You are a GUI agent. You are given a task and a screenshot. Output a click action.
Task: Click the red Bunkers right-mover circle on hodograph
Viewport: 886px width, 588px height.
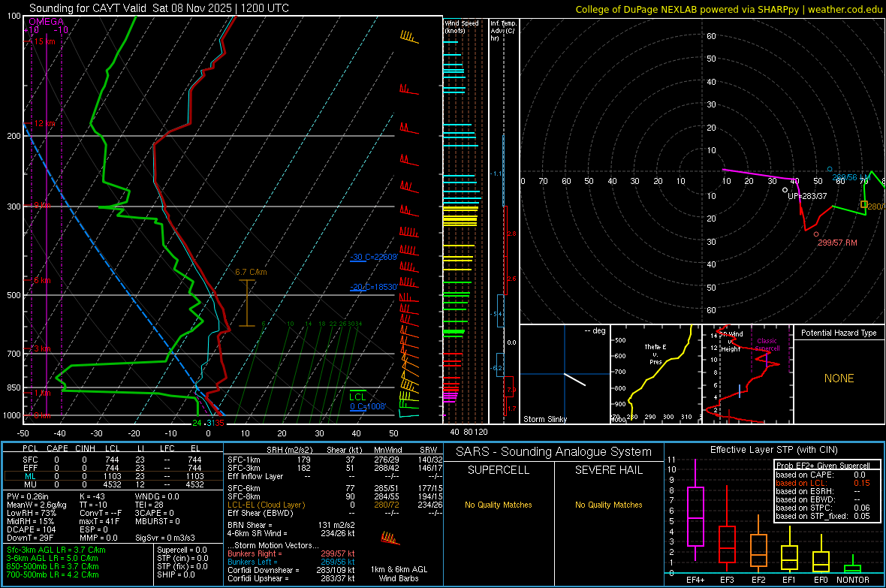point(816,234)
